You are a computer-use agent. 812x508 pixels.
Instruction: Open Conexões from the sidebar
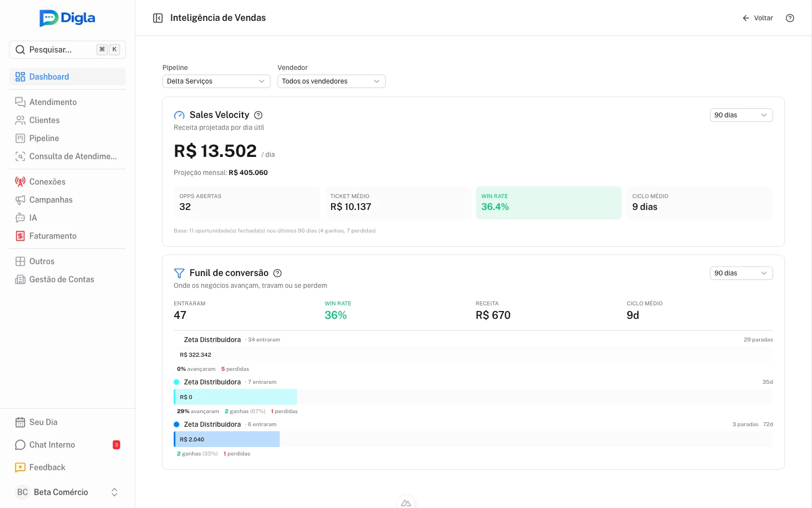tap(67, 182)
